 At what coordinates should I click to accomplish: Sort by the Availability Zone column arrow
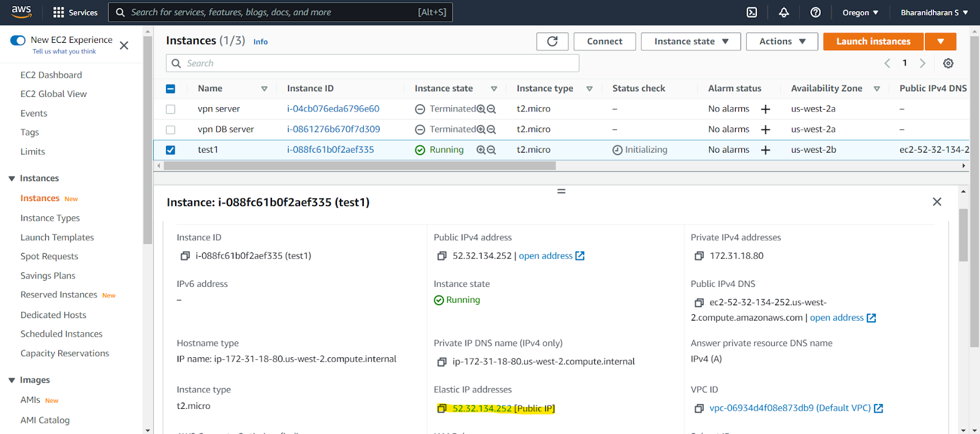(x=876, y=89)
